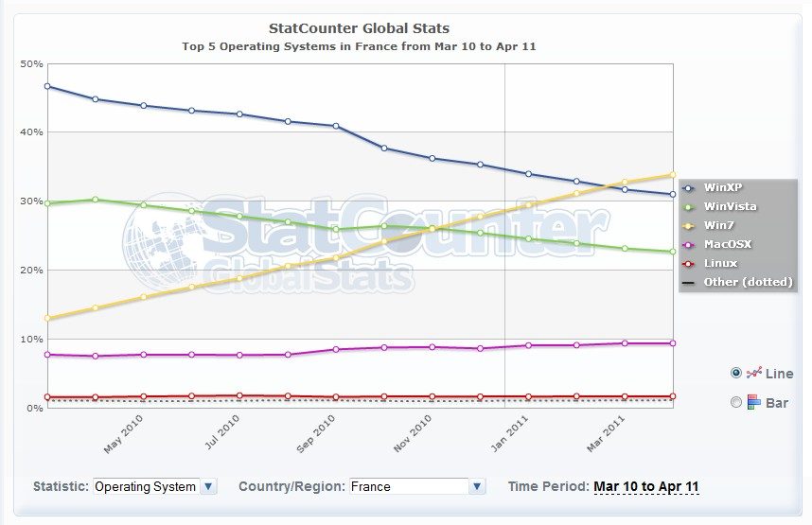Click the line chart icon
812x525 pixels.
pyautogui.click(x=754, y=373)
